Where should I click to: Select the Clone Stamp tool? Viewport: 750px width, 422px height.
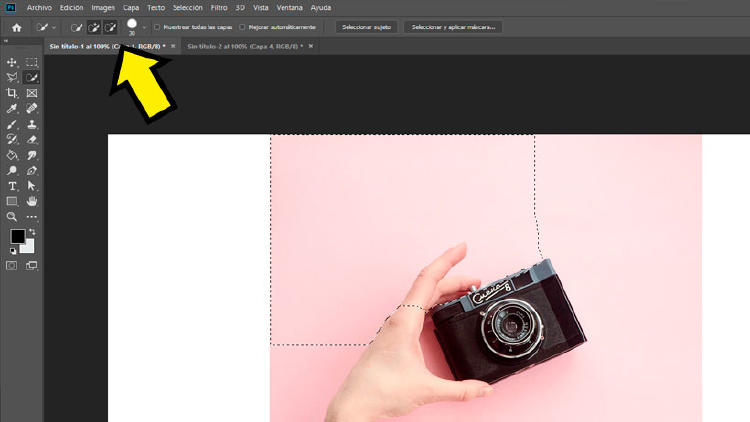tap(32, 124)
